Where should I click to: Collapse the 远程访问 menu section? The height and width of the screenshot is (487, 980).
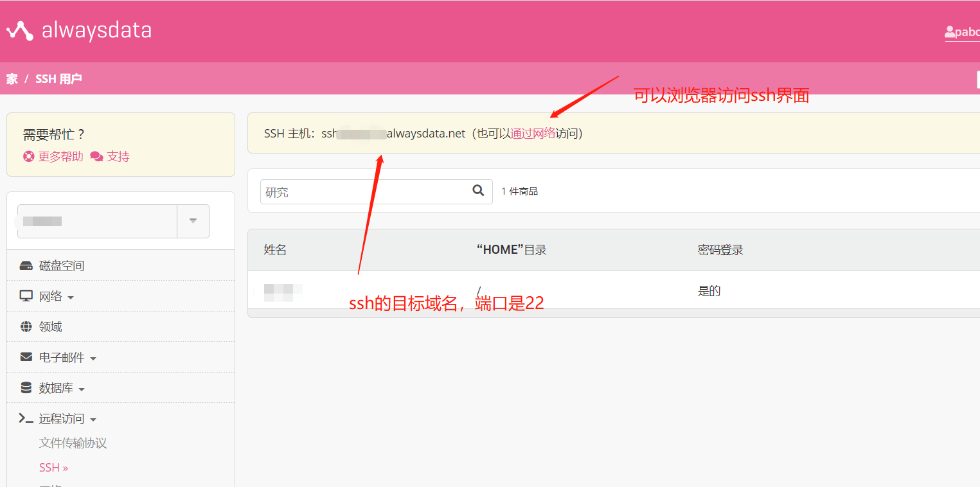click(x=93, y=420)
